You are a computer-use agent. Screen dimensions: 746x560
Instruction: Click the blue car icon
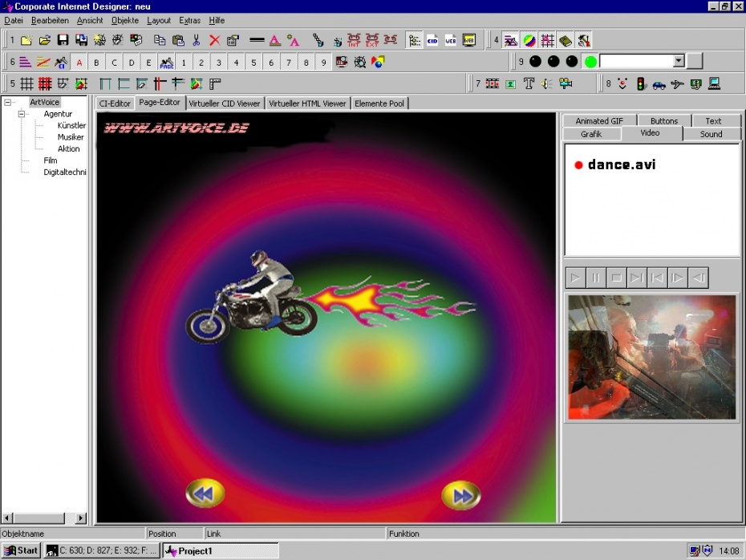click(659, 85)
